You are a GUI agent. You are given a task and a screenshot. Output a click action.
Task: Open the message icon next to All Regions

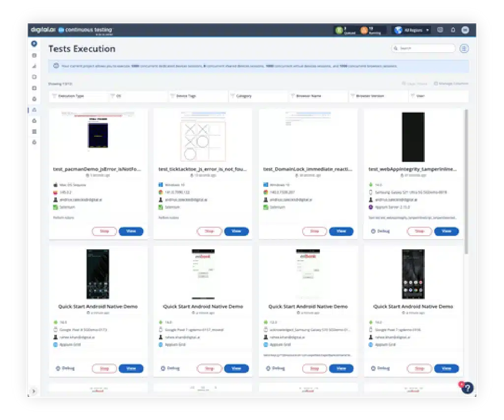click(x=440, y=30)
